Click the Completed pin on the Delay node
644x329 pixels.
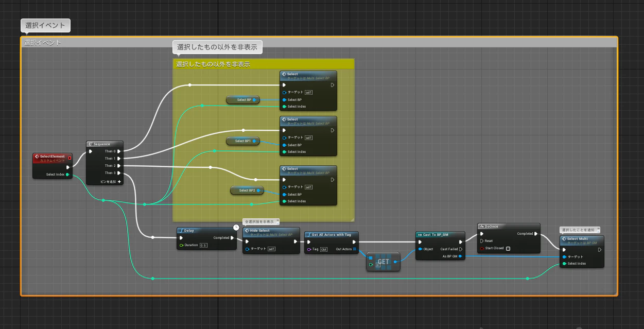(233, 238)
